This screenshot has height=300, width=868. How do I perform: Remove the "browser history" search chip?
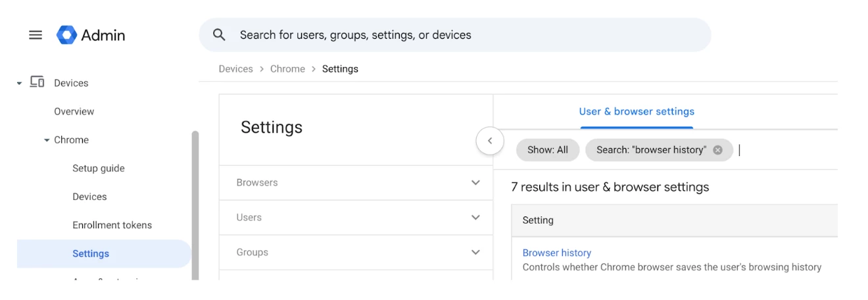point(718,150)
